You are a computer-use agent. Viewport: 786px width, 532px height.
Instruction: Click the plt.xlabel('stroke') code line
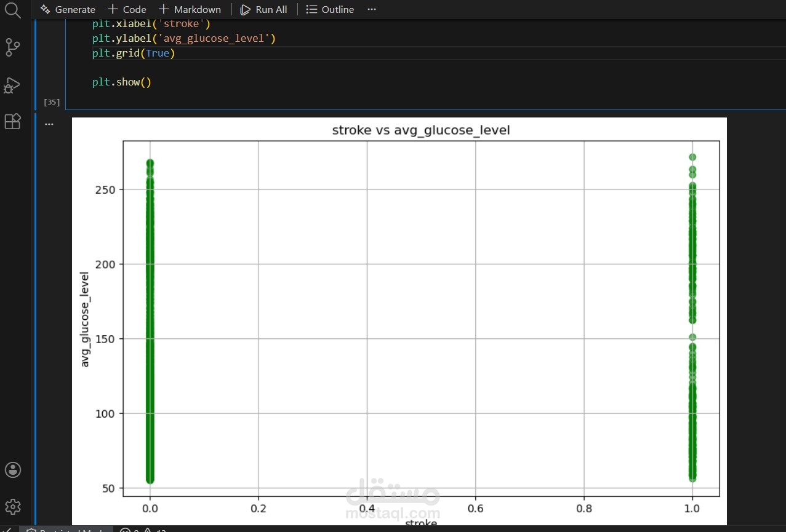151,25
